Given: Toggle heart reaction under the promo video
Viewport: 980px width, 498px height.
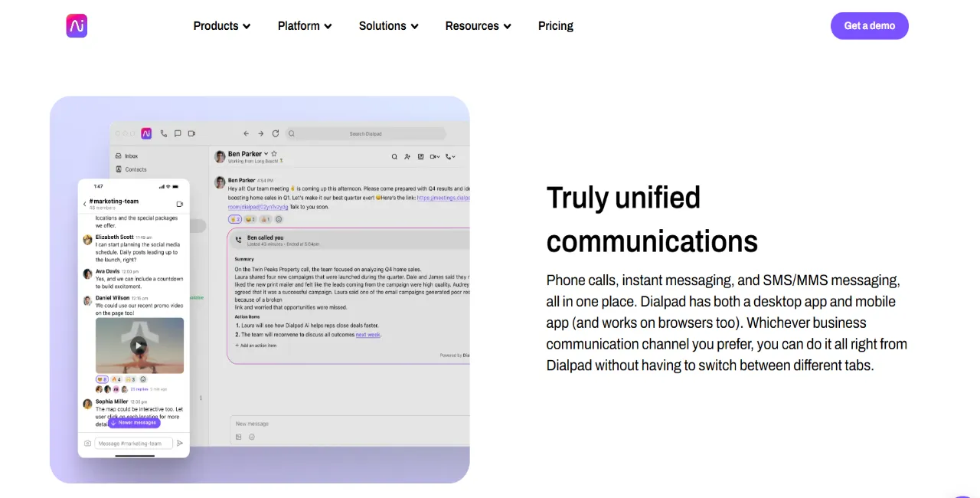Looking at the screenshot, I should point(101,379).
